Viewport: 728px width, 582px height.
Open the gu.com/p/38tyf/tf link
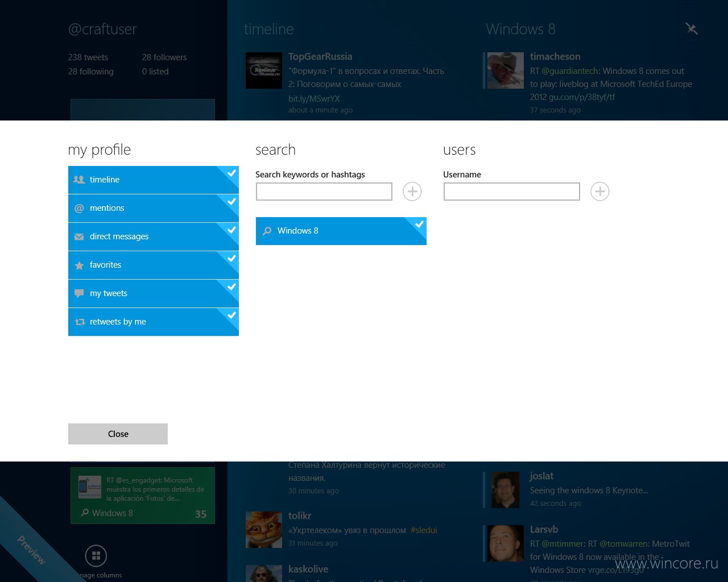(x=582, y=97)
